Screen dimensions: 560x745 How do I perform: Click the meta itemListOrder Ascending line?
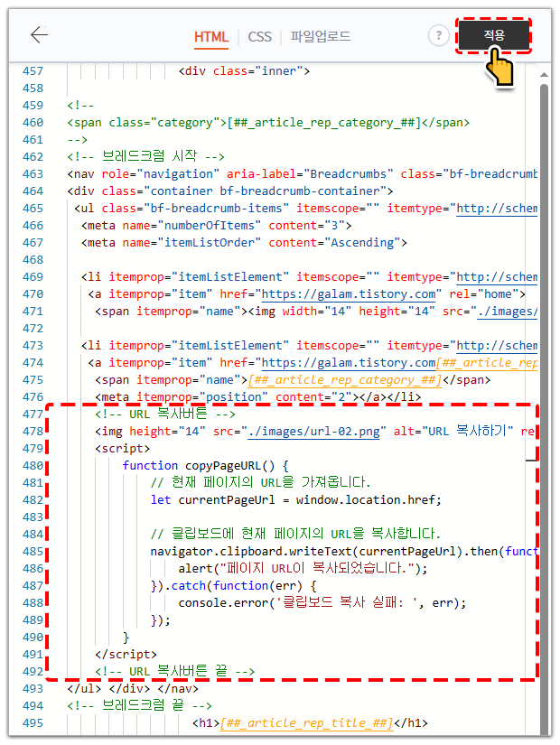tap(244, 243)
